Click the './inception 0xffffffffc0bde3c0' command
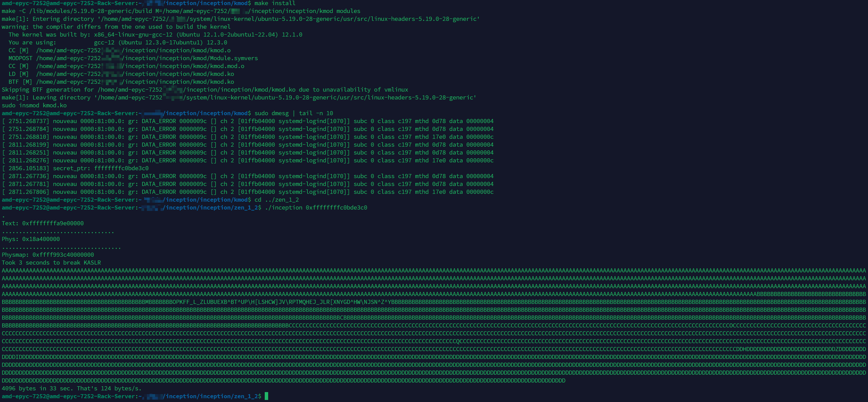868x402 pixels. point(316,207)
